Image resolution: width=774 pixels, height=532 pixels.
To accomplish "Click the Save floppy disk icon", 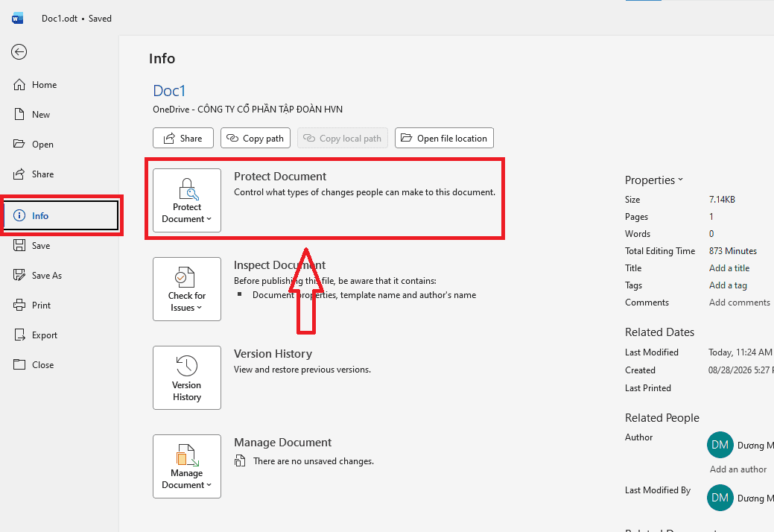I will 19,245.
